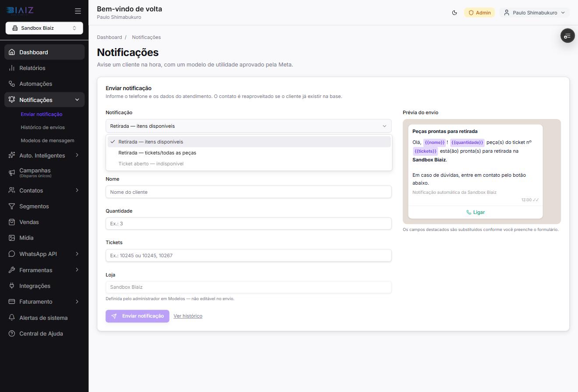Click the Ligar button in preview

[x=476, y=212]
